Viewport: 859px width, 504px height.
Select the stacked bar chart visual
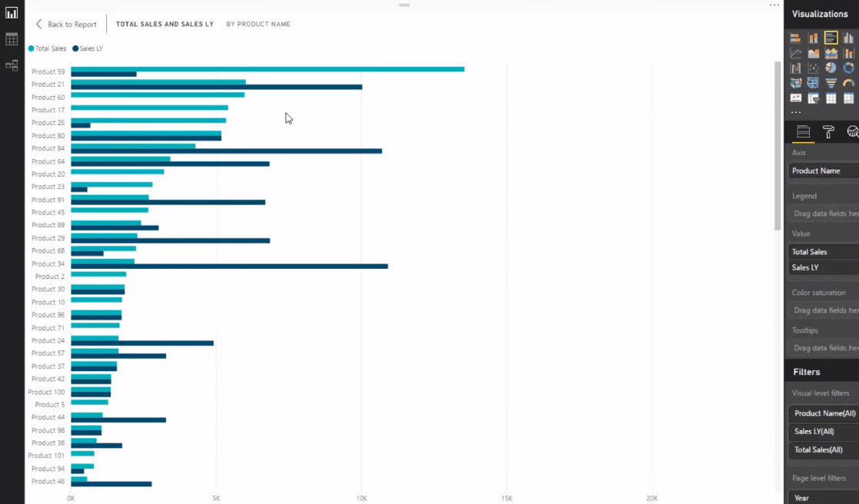[795, 38]
